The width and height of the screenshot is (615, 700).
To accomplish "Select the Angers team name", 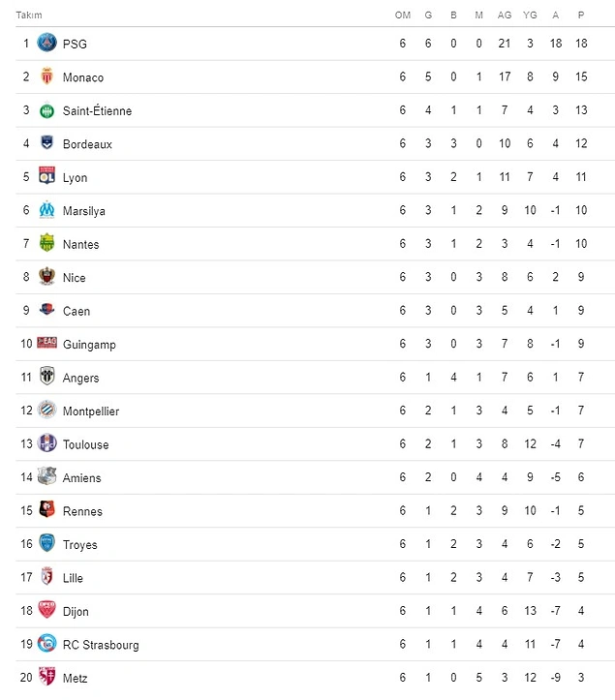I will click(x=80, y=378).
